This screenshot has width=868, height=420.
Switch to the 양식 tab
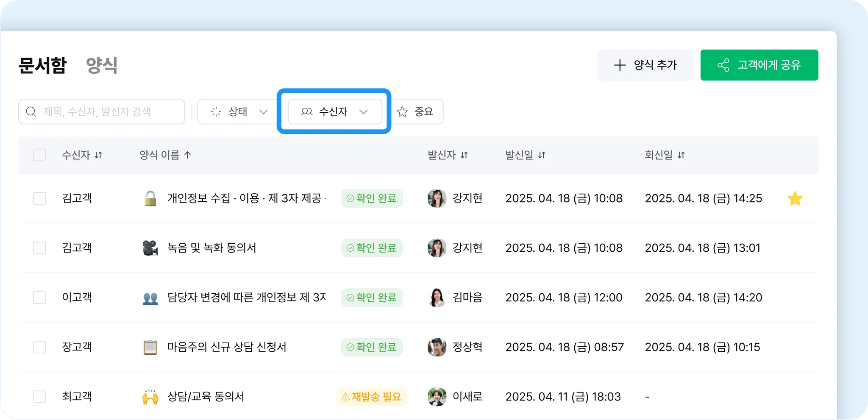click(102, 65)
